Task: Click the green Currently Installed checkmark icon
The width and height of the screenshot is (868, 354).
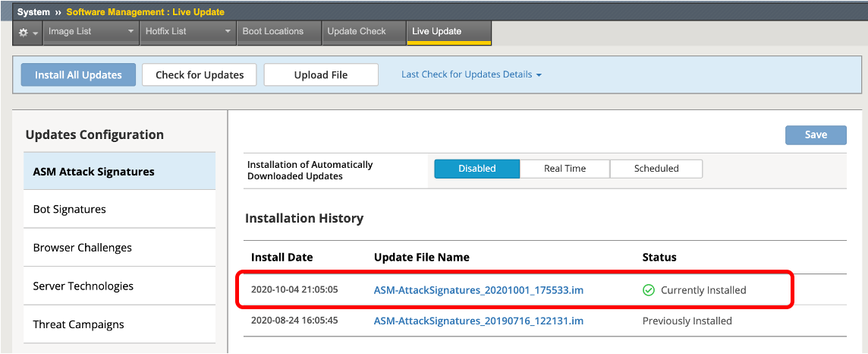Action: pos(649,290)
